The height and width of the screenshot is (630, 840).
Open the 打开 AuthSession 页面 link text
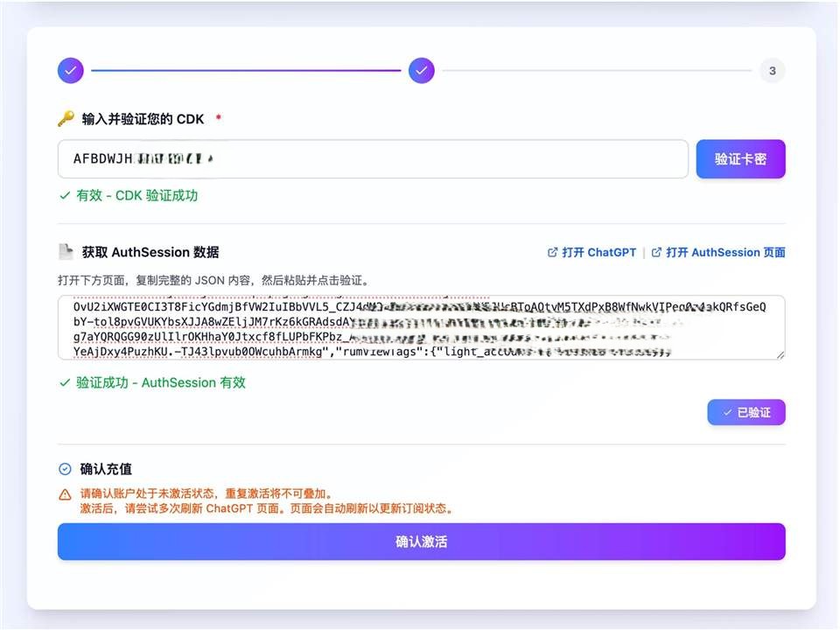725,252
